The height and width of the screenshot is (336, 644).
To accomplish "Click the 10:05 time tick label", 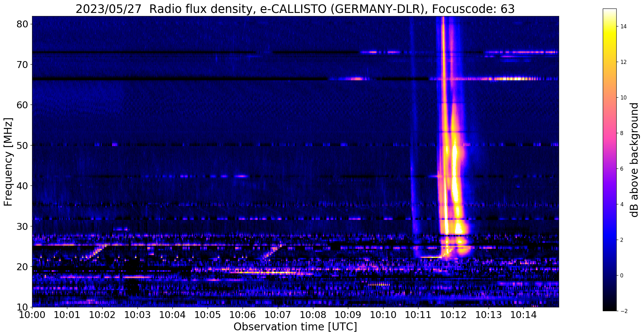I will pos(208,315).
